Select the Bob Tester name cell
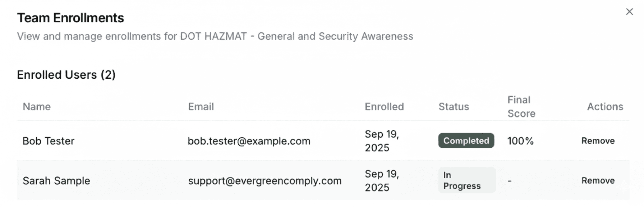Image resolution: width=644 pixels, height=207 pixels. tap(49, 141)
